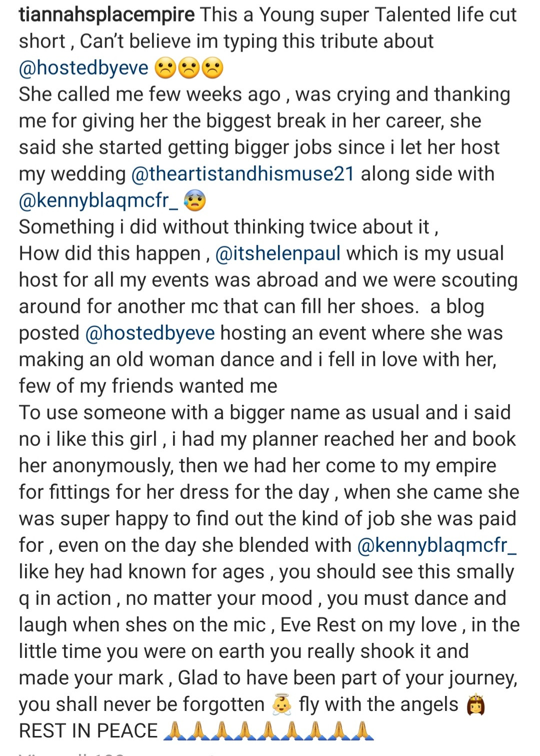This screenshot has height=756, width=540.
Task: Click the fearful sweating face emoji
Action: coord(194,201)
